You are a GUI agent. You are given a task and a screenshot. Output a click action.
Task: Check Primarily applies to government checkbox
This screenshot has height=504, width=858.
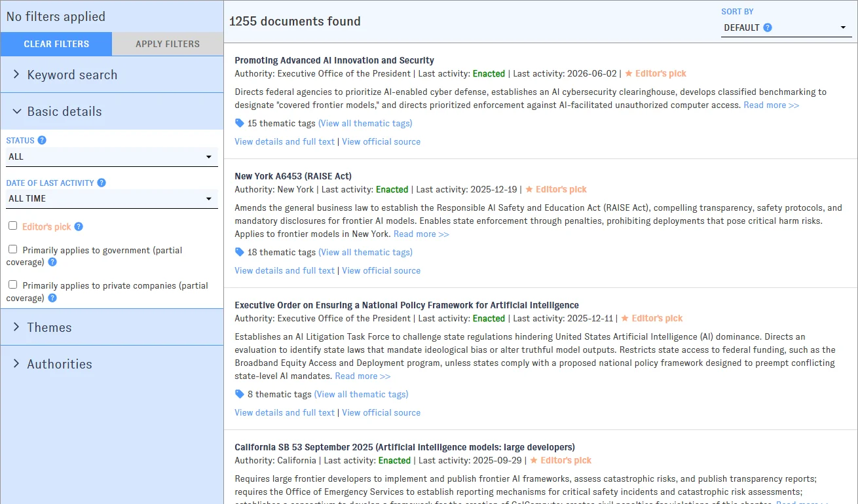point(13,249)
